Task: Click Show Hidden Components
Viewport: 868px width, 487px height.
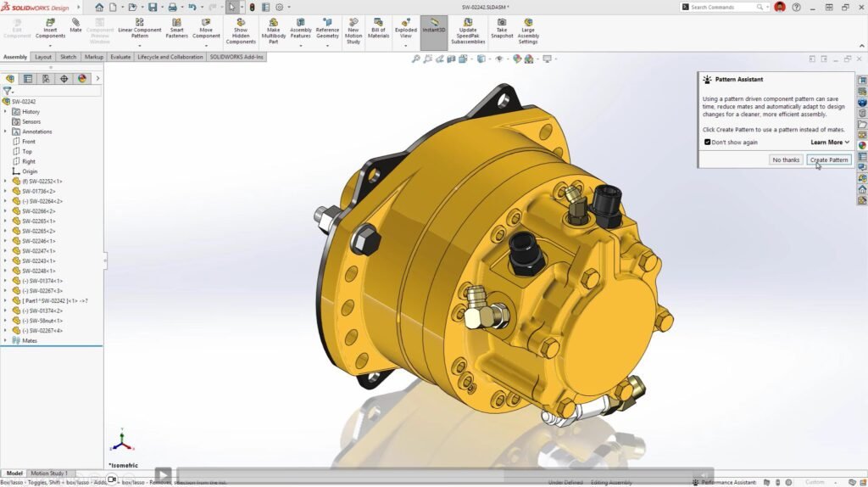Action: pos(241,31)
